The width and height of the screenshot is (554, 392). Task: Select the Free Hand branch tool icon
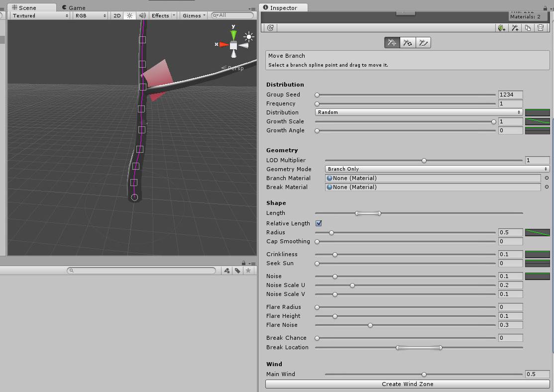coord(423,43)
